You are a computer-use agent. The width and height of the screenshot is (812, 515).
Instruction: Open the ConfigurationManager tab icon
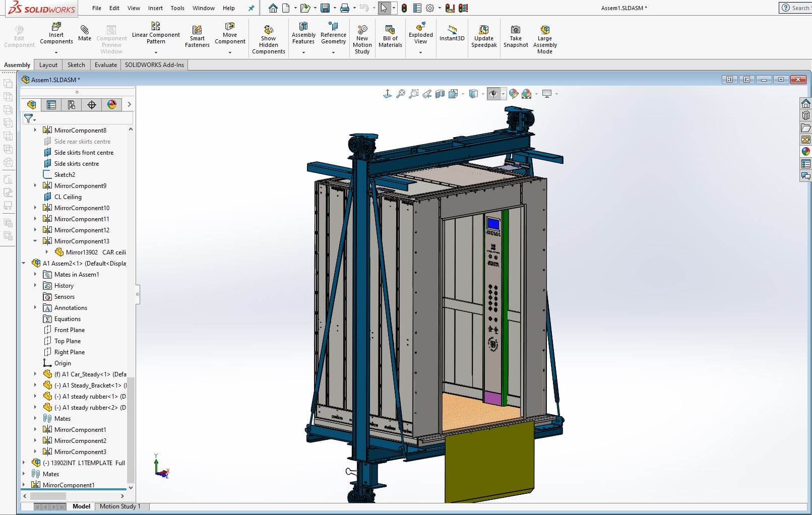[x=72, y=105]
